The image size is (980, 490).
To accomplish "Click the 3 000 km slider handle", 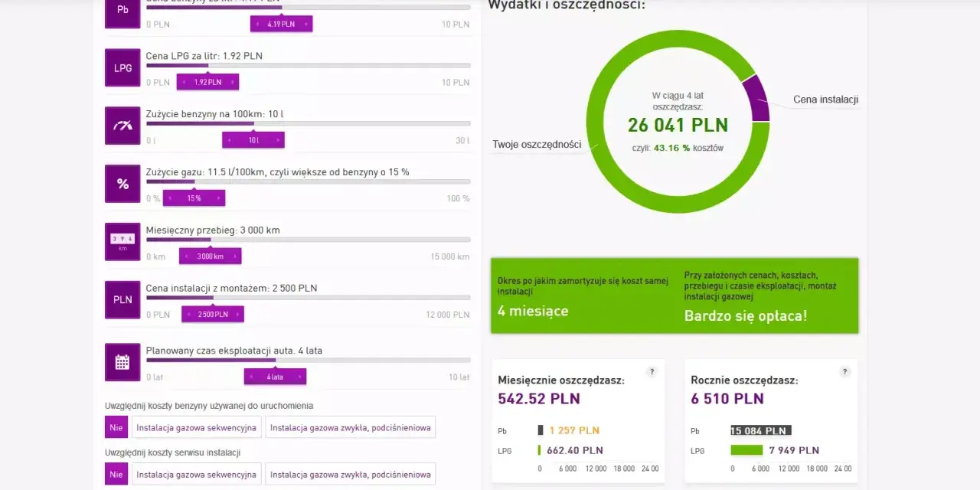I will click(211, 256).
